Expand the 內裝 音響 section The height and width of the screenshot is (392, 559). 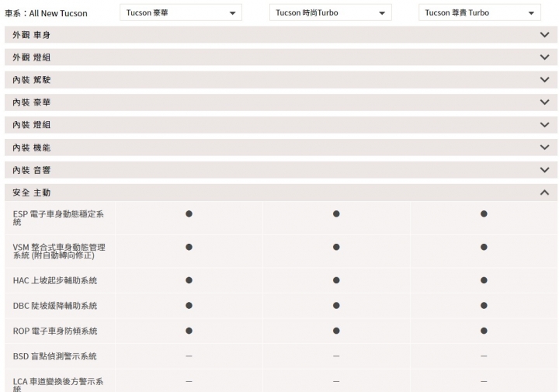point(281,170)
